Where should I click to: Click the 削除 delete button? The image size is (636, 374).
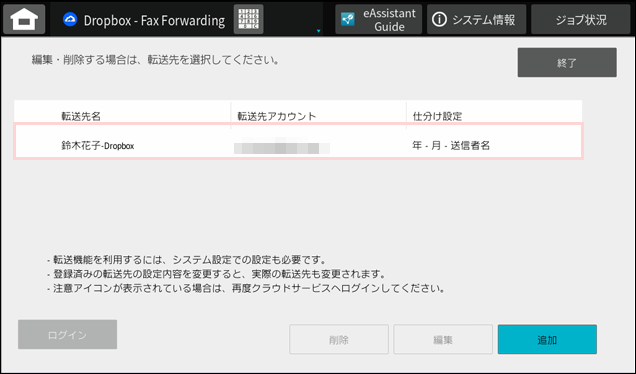pyautogui.click(x=339, y=339)
